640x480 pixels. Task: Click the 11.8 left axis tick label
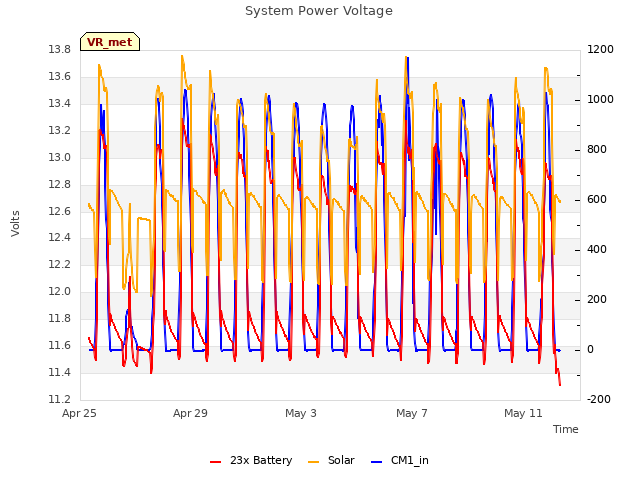point(60,318)
